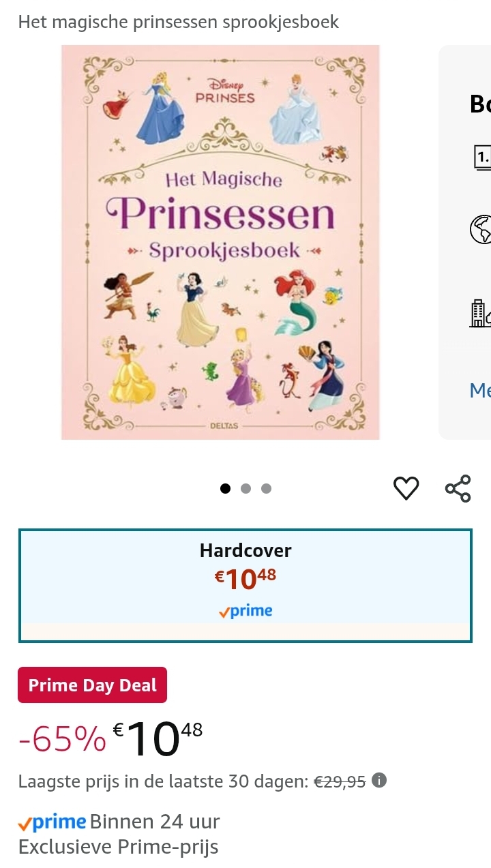
Task: Select the second carousel dot
Action: [x=245, y=488]
